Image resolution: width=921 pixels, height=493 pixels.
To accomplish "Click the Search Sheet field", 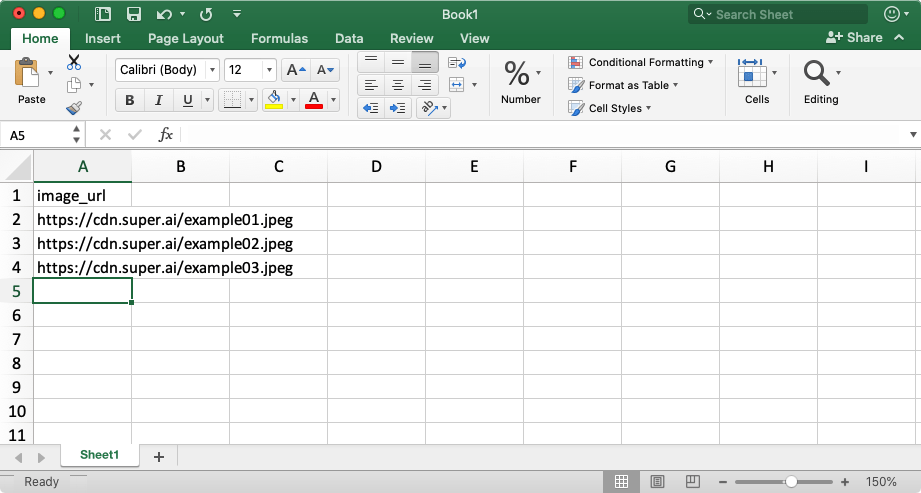I will pyautogui.click(x=778, y=14).
